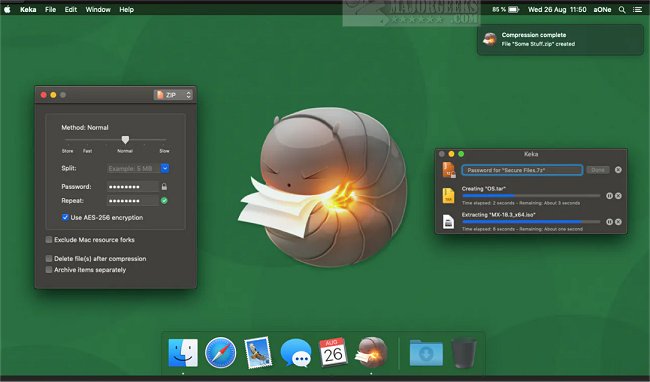
Task: Cancel creating OS.tar
Action: click(x=618, y=196)
